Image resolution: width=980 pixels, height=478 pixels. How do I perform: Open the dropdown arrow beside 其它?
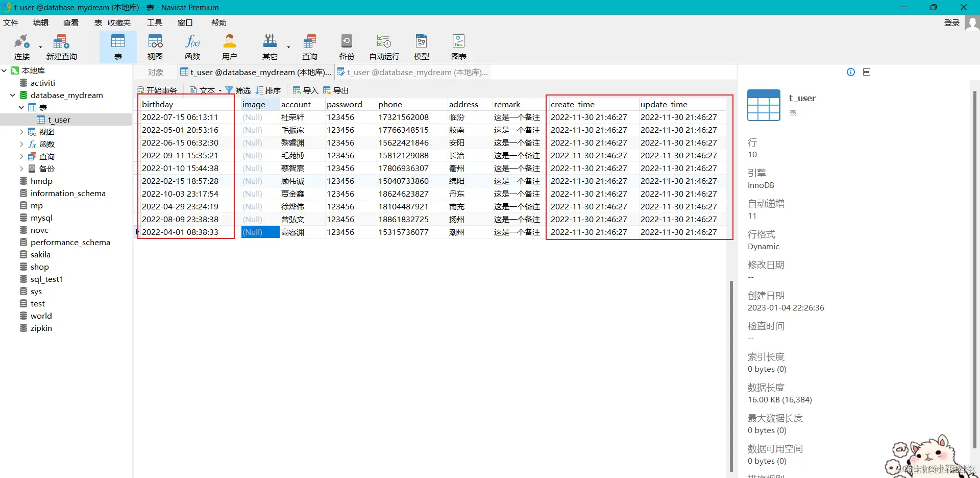(x=288, y=47)
